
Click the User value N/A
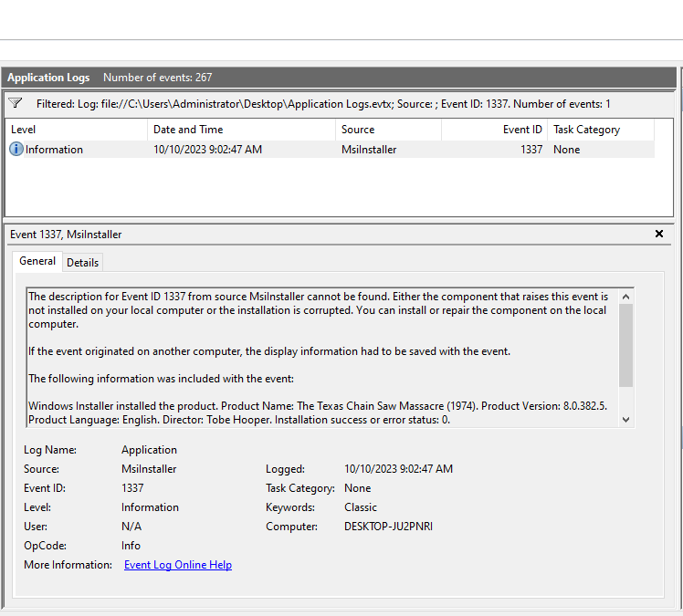click(x=131, y=527)
